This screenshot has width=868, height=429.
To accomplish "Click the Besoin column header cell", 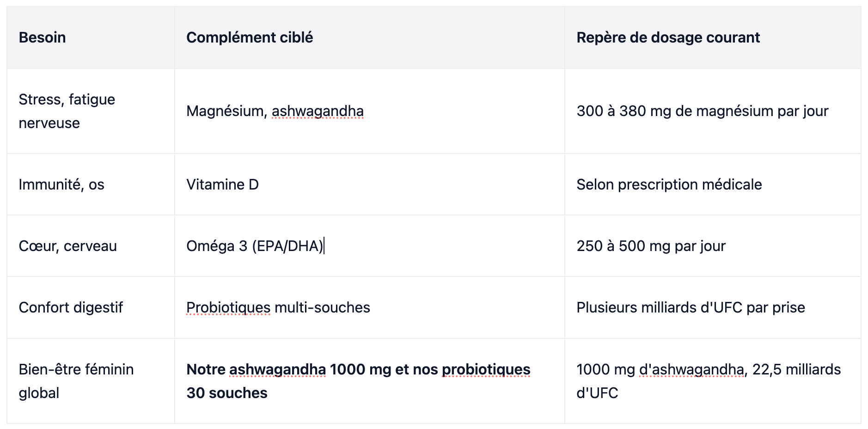I will click(x=91, y=37).
